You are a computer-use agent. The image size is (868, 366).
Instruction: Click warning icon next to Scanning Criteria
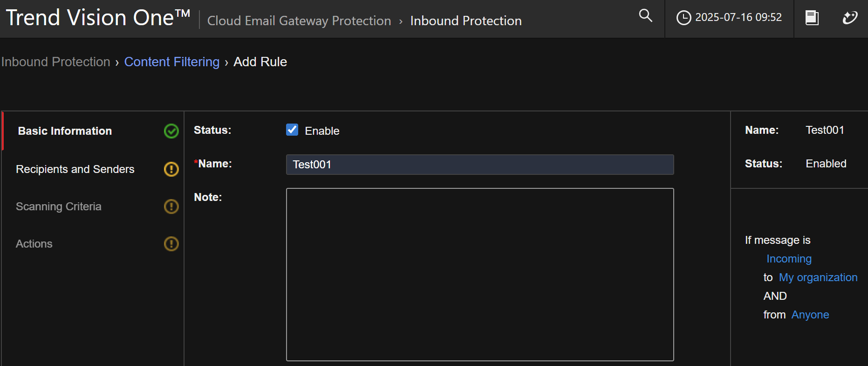click(171, 206)
